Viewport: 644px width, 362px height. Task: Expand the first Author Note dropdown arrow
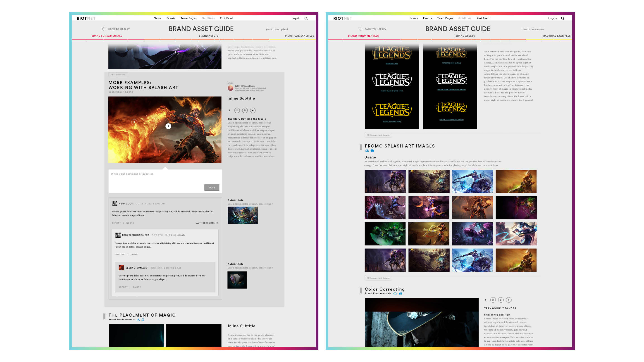click(x=272, y=204)
